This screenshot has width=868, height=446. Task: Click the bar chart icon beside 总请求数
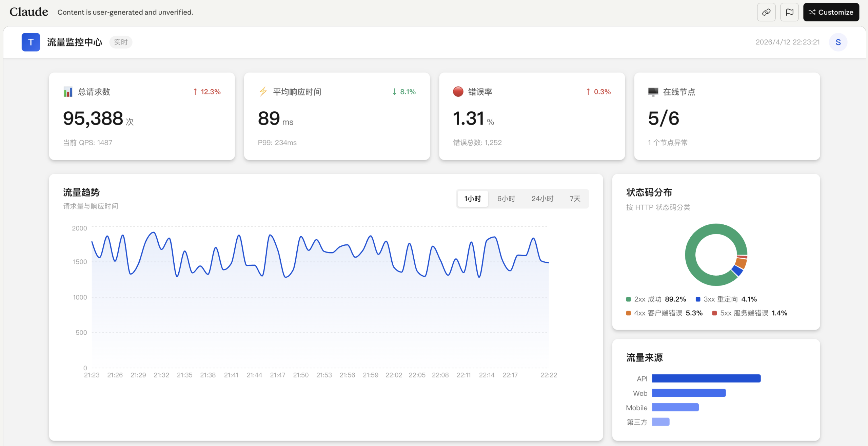pyautogui.click(x=68, y=92)
